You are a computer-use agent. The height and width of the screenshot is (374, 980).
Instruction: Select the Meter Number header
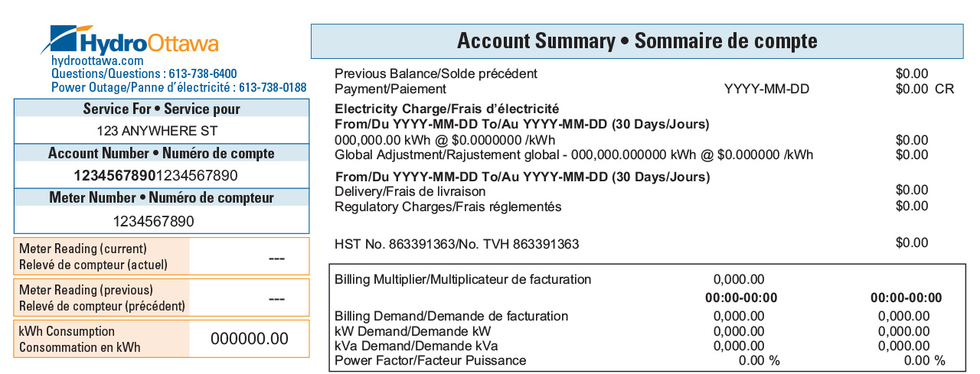tap(162, 197)
